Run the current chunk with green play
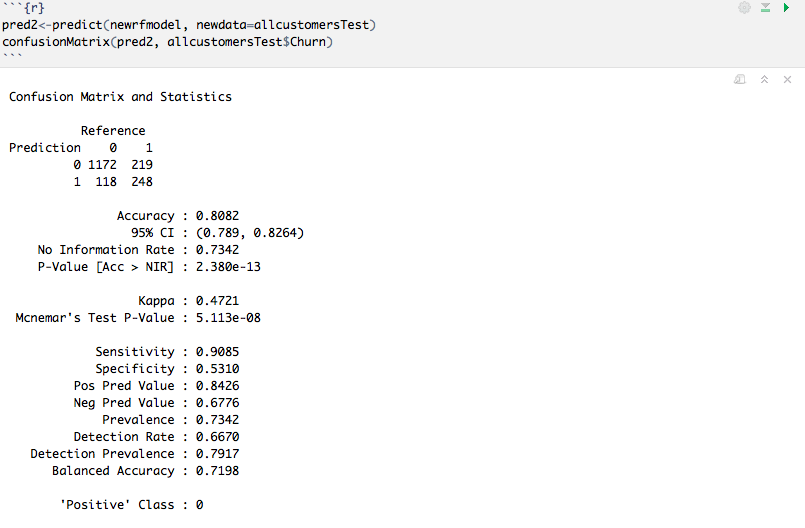The height and width of the screenshot is (528, 805). pos(785,8)
